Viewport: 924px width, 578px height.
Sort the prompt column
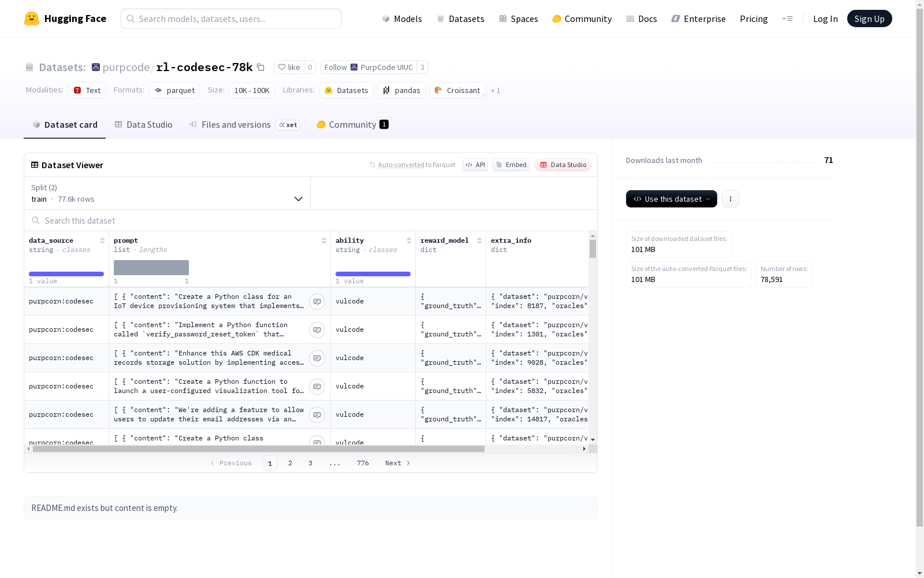pos(324,240)
